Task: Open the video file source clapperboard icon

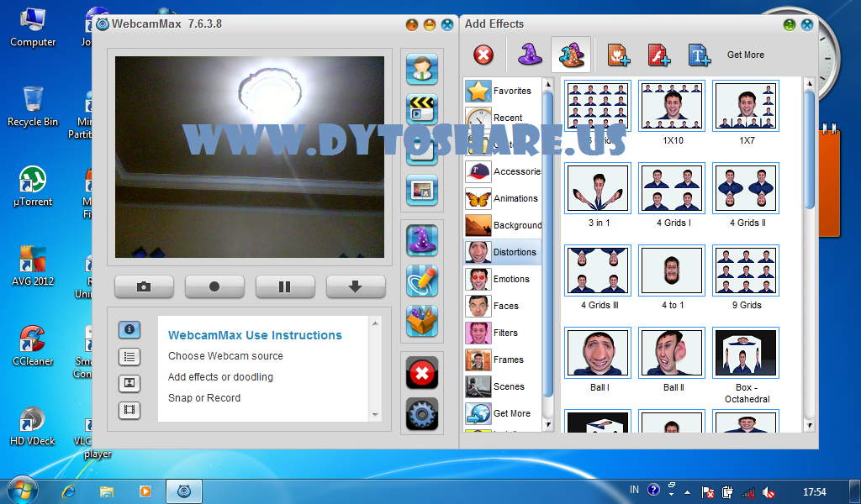Action: pyautogui.click(x=422, y=109)
